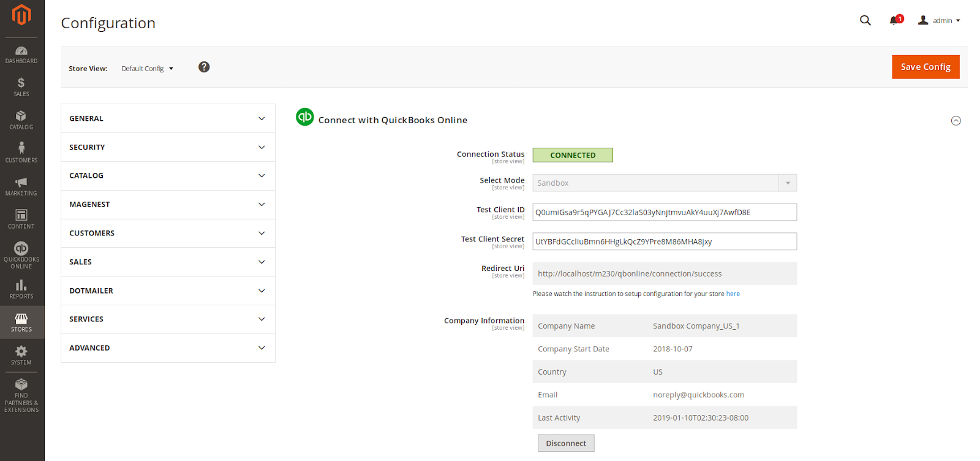Click the search magnifier icon
The height and width of the screenshot is (461, 980).
coord(865,20)
